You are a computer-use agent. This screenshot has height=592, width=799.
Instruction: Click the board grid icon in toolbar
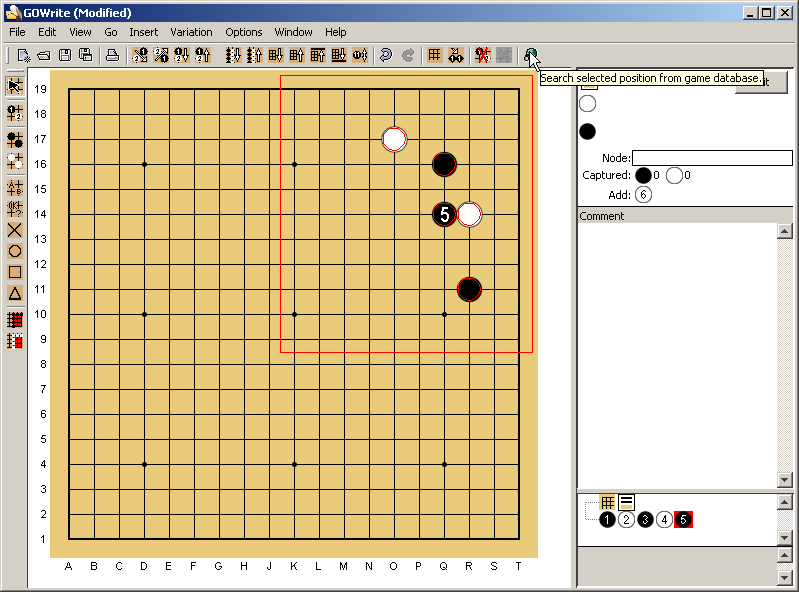pyautogui.click(x=434, y=55)
